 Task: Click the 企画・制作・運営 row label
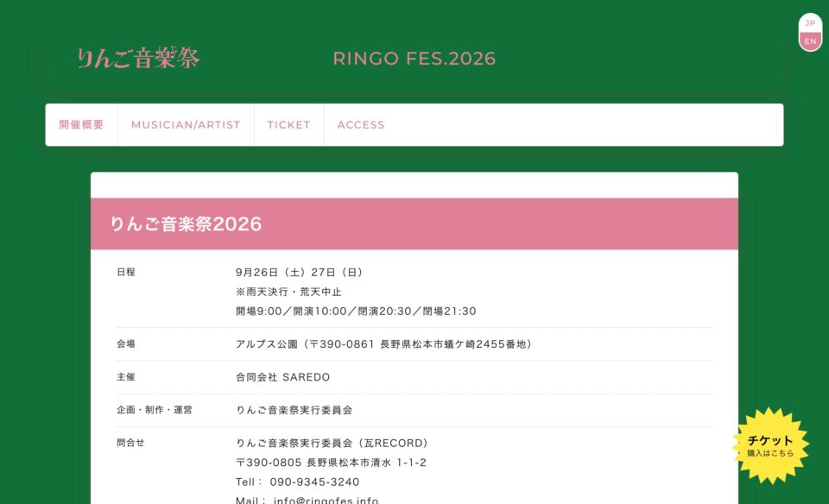coord(155,410)
